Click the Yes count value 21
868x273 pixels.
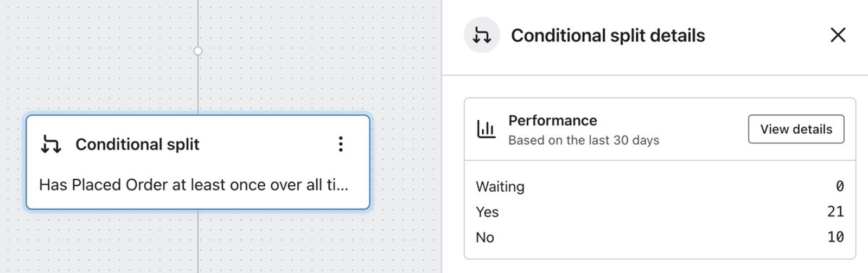pos(836,211)
